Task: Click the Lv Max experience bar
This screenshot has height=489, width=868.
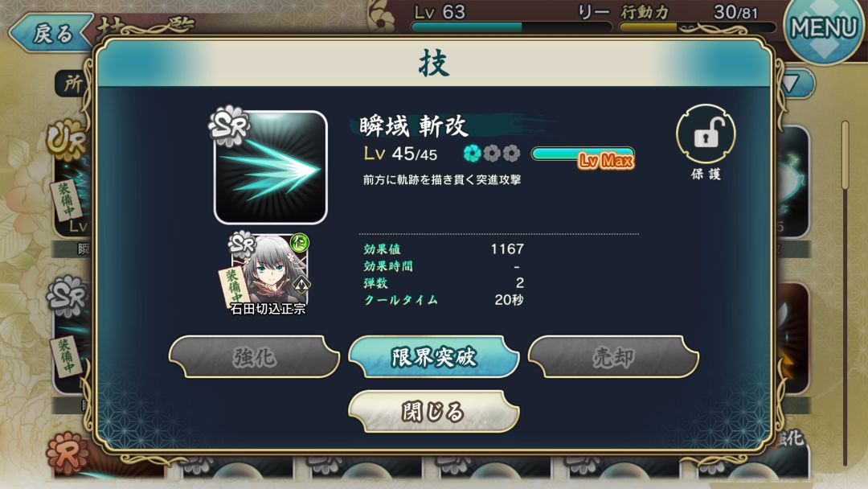Action: click(x=583, y=154)
